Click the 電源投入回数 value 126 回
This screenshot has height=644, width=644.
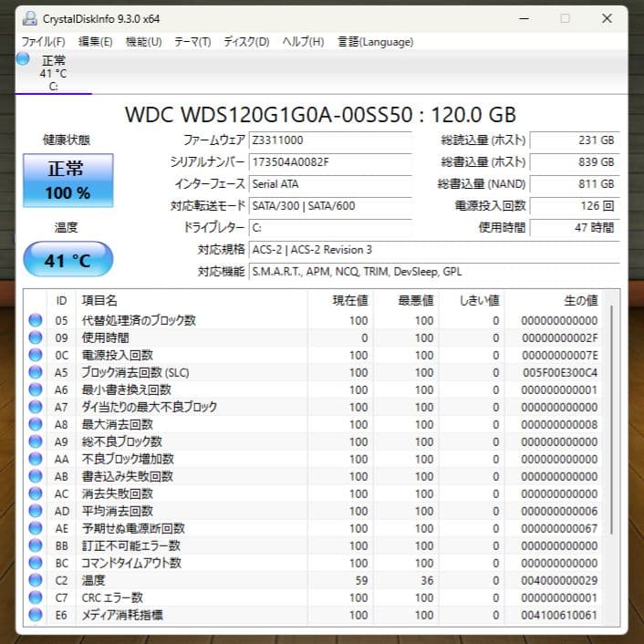click(x=575, y=206)
